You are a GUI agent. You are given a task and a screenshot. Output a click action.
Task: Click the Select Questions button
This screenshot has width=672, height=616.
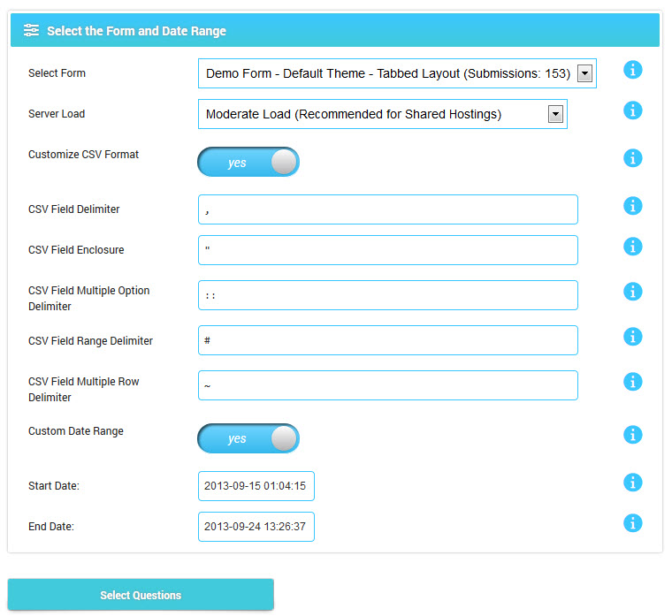pos(141,595)
